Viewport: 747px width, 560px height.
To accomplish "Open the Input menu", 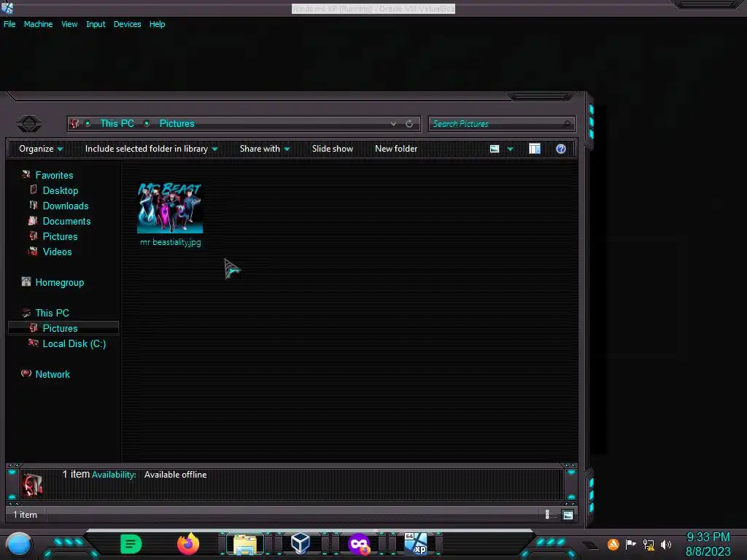I will [x=96, y=24].
